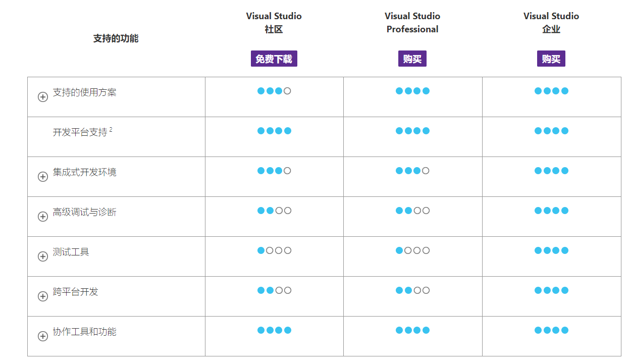Expand the 测试工具 row plus icon

point(43,256)
